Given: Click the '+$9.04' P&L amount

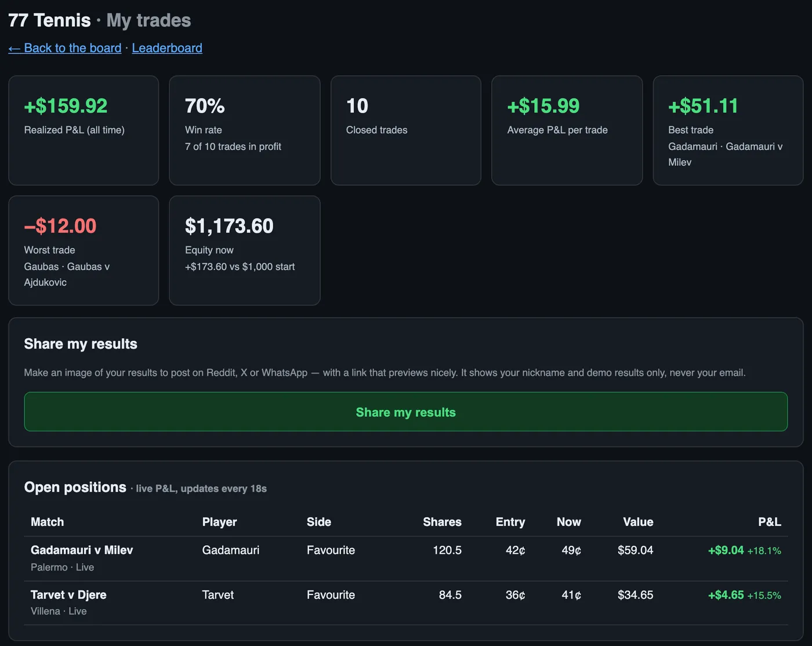Looking at the screenshot, I should [726, 550].
